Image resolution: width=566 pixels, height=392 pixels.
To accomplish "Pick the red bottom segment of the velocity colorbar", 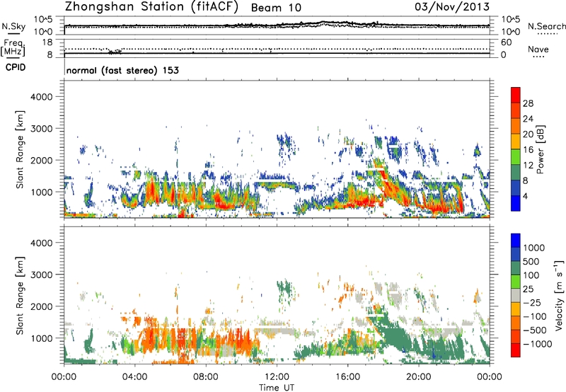I will [x=516, y=350].
